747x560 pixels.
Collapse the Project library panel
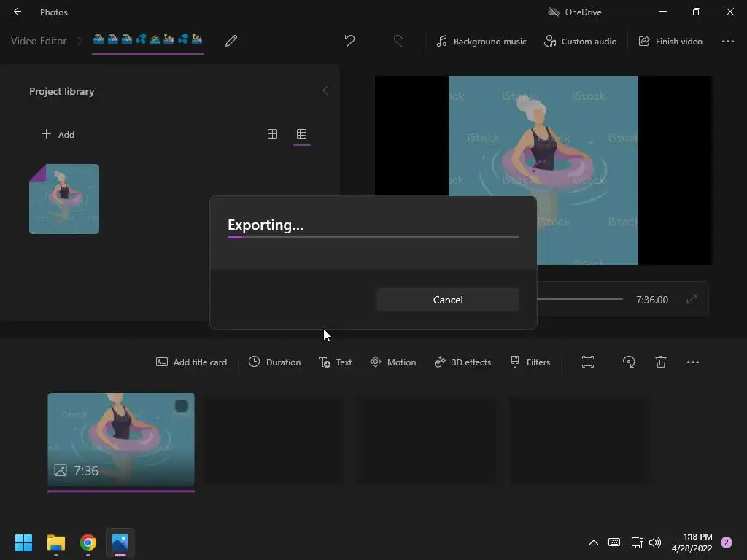pyautogui.click(x=325, y=91)
